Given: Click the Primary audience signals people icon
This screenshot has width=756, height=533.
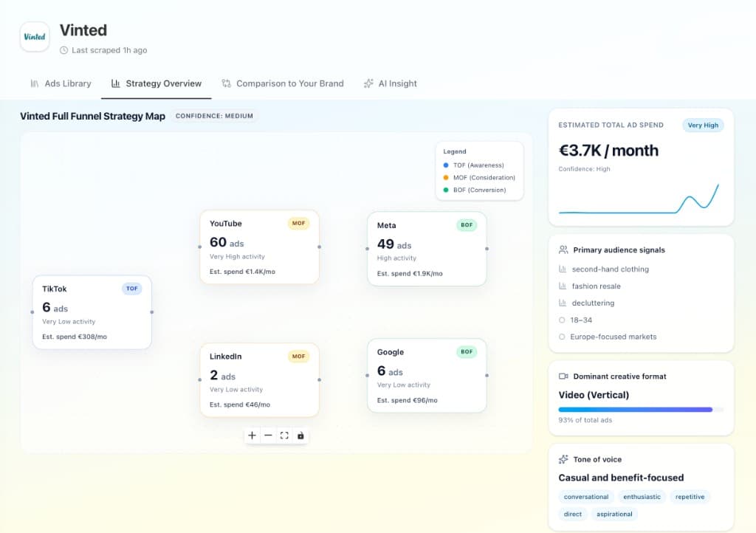Looking at the screenshot, I should (x=563, y=250).
